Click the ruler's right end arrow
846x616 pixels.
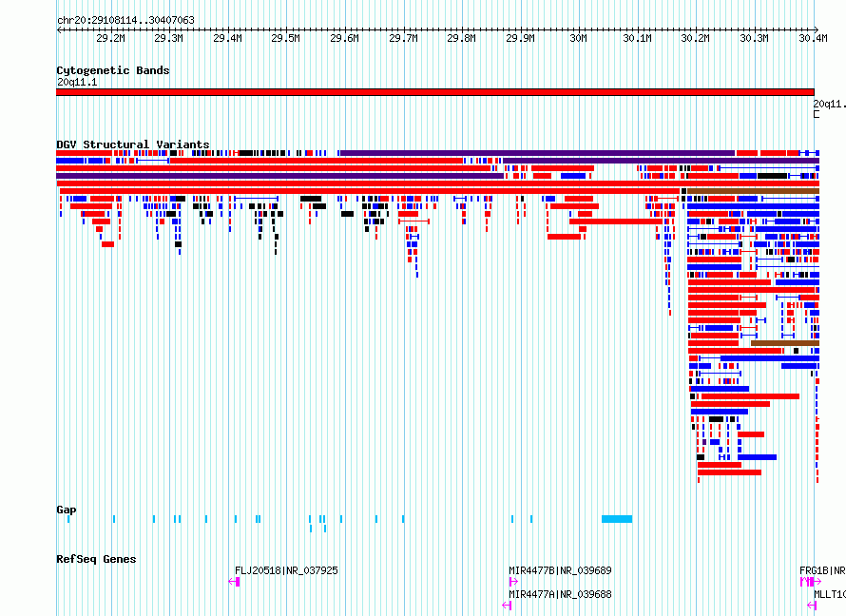[x=816, y=30]
